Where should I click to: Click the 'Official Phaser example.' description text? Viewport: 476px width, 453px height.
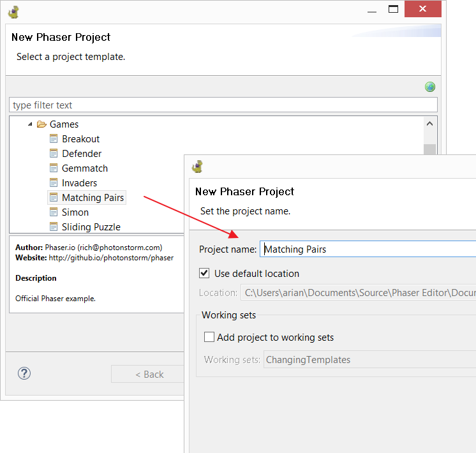pos(56,299)
